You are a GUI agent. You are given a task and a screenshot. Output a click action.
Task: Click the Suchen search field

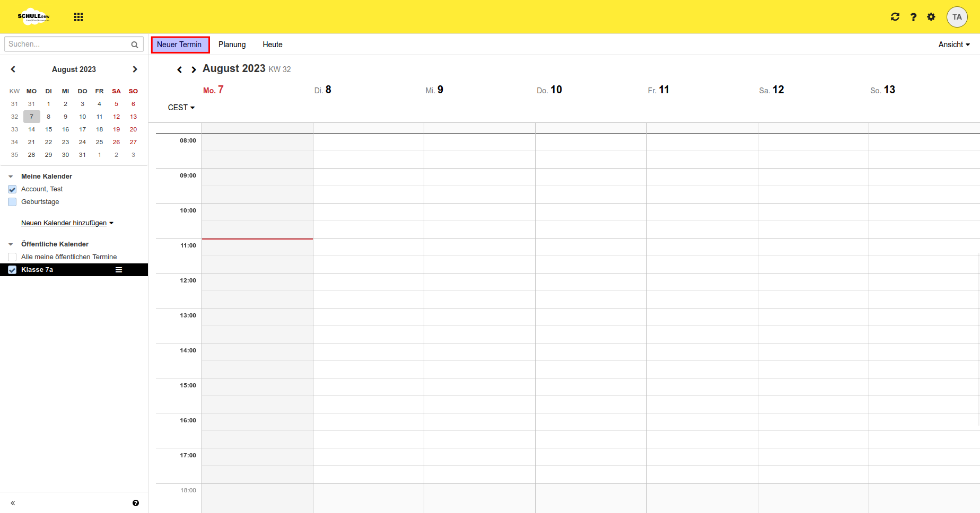click(x=66, y=45)
